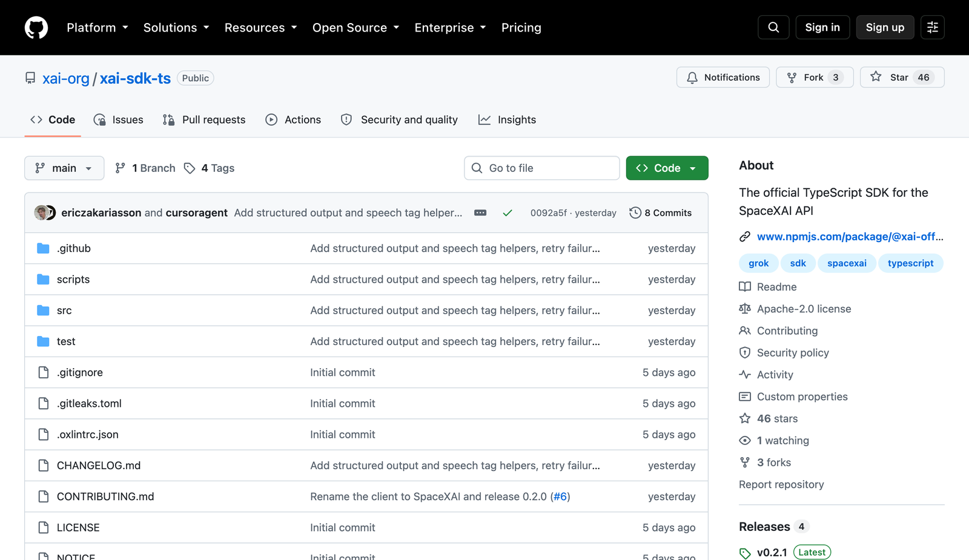Switch to the Issues tab

click(119, 120)
